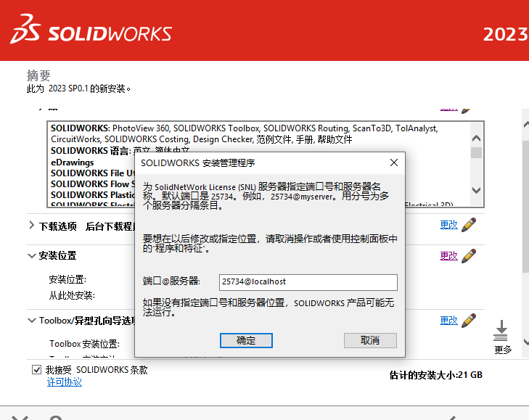Select the eDrawings entry in product list
Screen dimensions: 529x420
72,162
